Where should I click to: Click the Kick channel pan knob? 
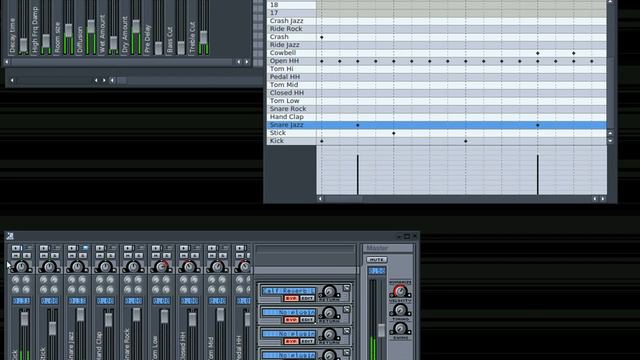point(21,267)
